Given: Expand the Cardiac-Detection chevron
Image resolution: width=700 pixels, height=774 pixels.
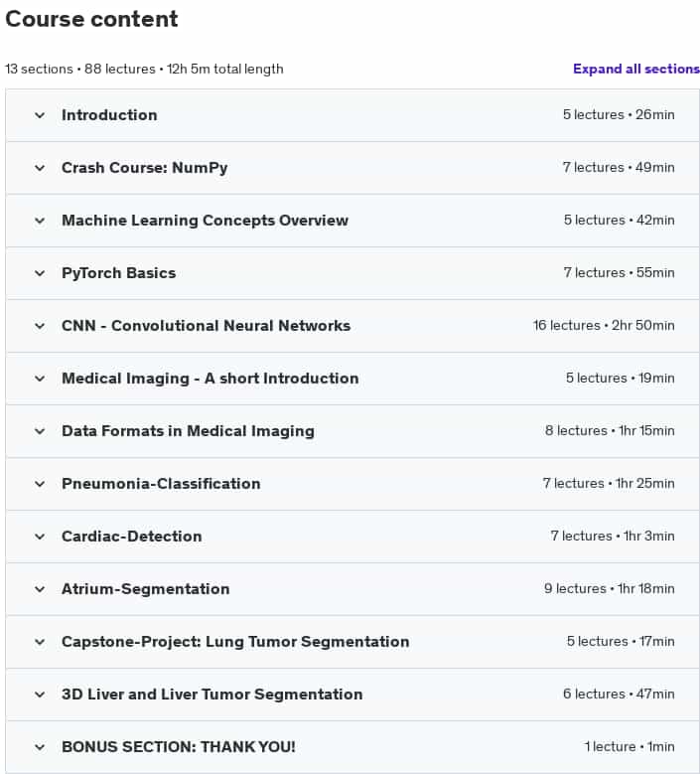Looking at the screenshot, I should (x=40, y=537).
